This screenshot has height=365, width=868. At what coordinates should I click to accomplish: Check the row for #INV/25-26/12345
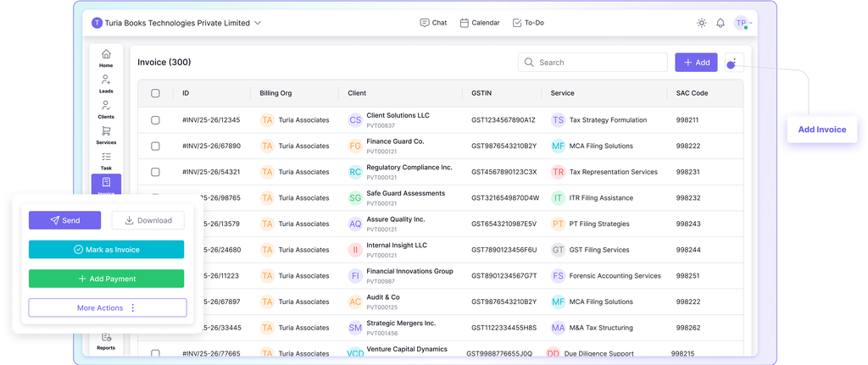[x=156, y=120]
